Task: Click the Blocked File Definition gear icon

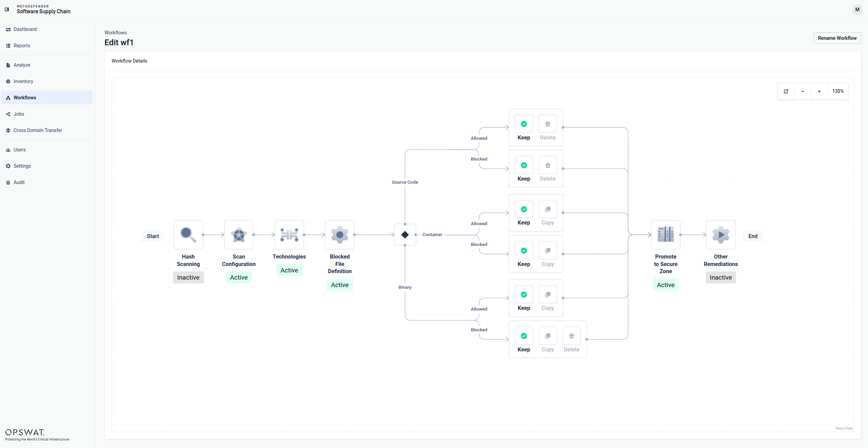Action: pyautogui.click(x=340, y=235)
